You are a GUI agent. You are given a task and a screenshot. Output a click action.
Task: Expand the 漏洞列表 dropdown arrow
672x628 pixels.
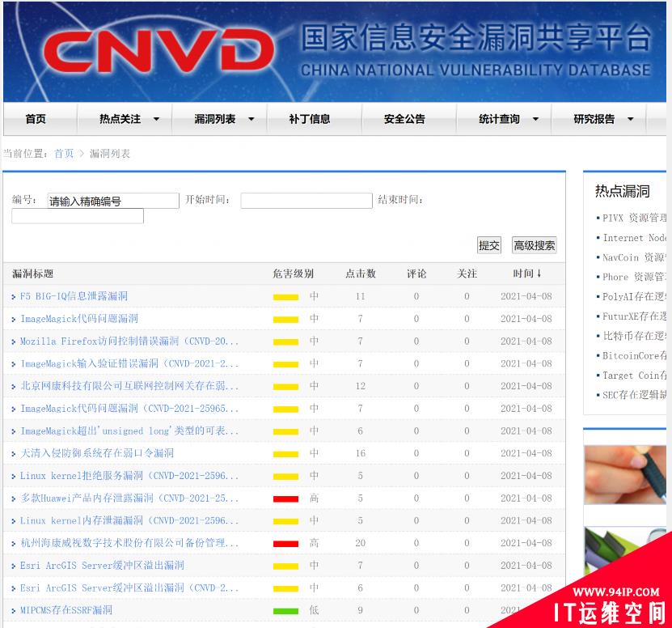click(x=251, y=119)
